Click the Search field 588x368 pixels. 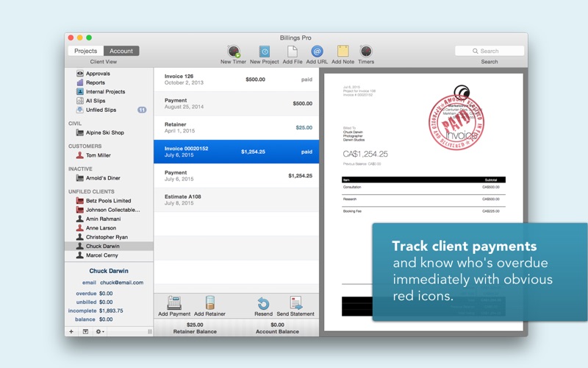[490, 51]
